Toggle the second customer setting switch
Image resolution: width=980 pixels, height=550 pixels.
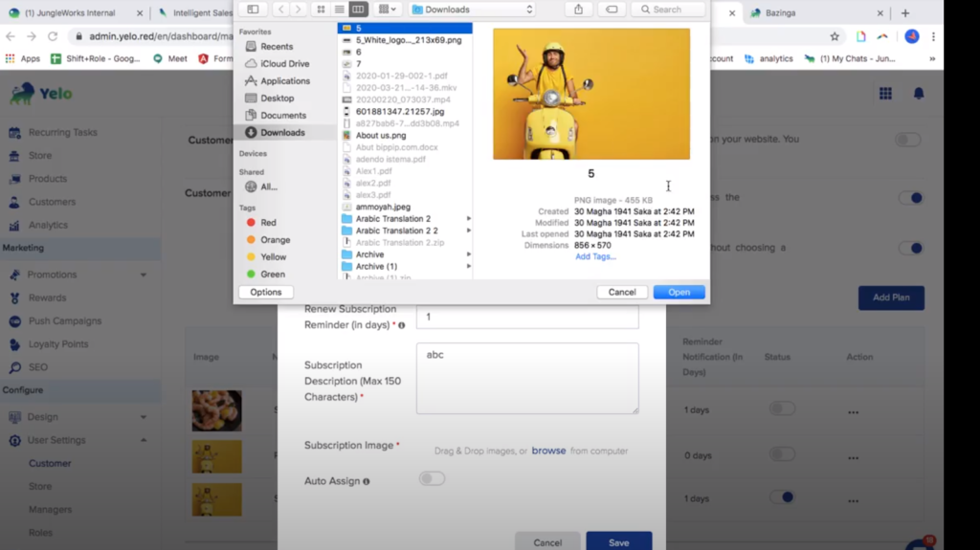pyautogui.click(x=911, y=198)
